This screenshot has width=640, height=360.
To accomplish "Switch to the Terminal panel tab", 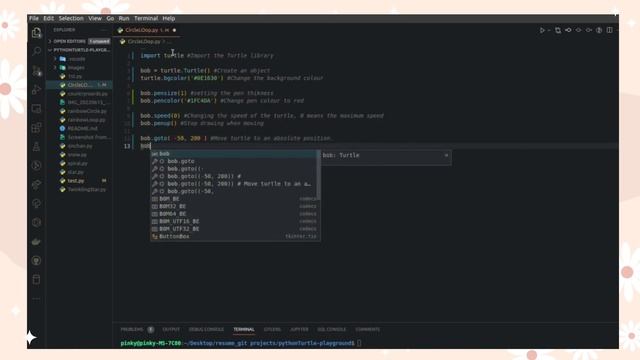I will tap(244, 329).
